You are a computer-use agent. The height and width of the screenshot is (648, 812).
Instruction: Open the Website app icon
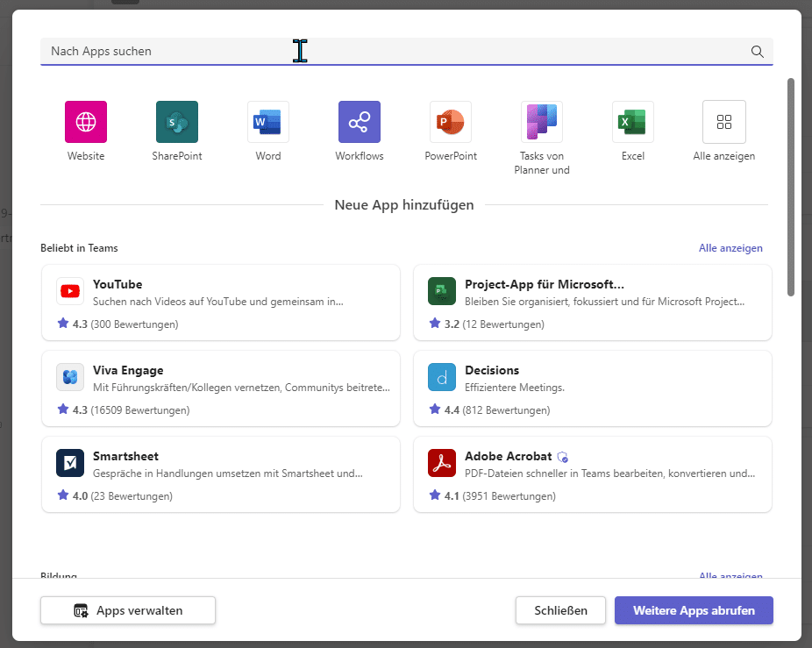(x=86, y=122)
